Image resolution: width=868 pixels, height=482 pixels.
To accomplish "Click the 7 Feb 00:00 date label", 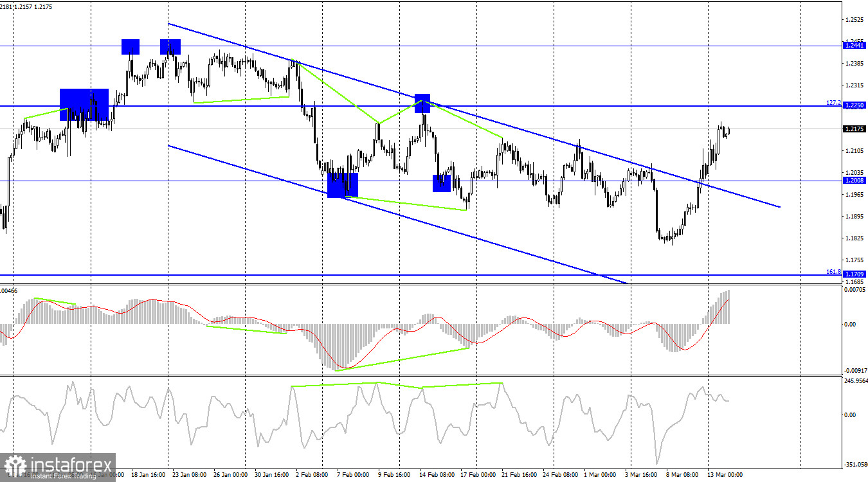I will [354, 475].
